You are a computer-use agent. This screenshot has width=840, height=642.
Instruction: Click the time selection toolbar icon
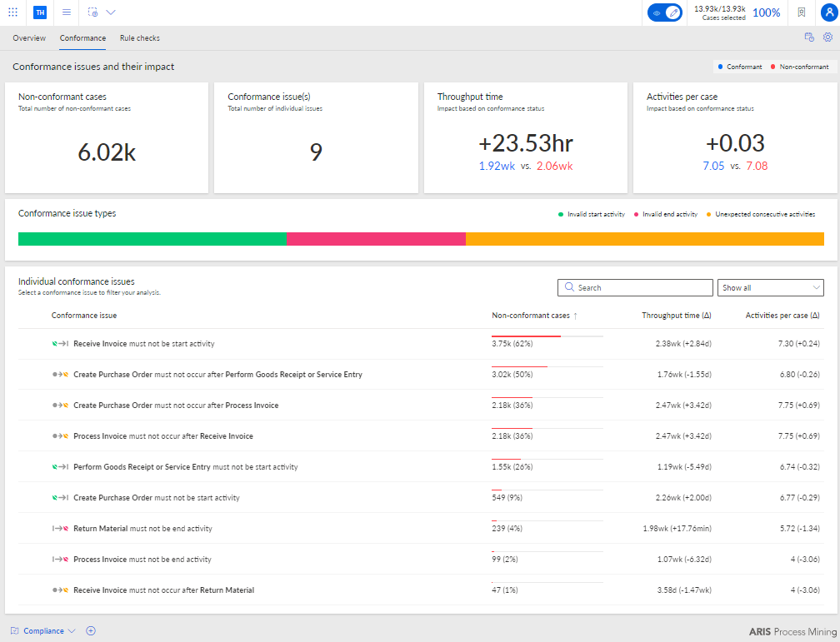click(x=92, y=12)
